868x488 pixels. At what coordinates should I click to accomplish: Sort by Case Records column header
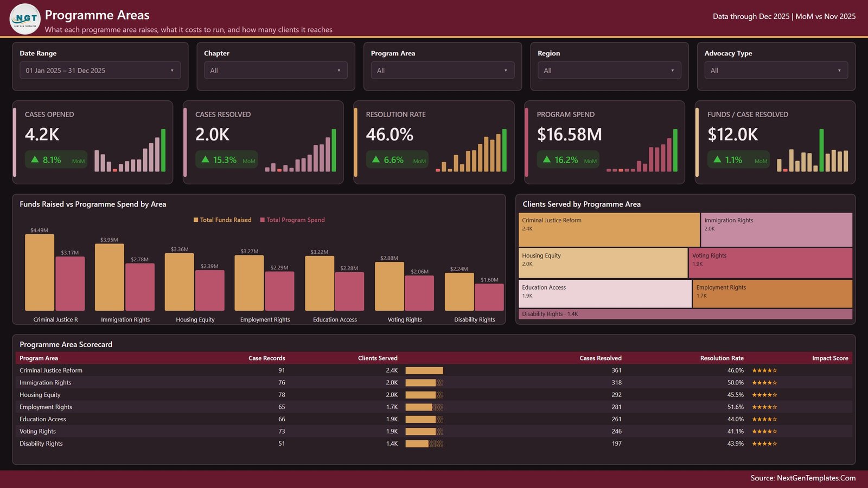[x=267, y=358]
